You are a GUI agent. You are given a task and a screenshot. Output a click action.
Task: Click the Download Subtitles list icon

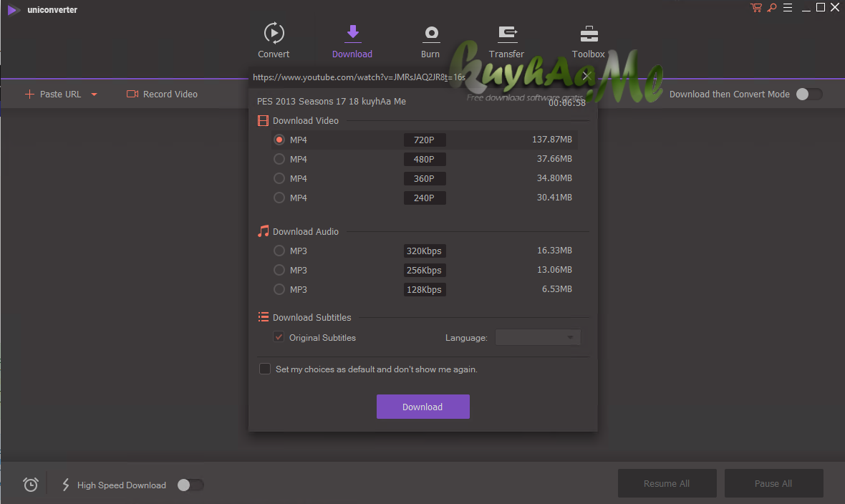(263, 317)
